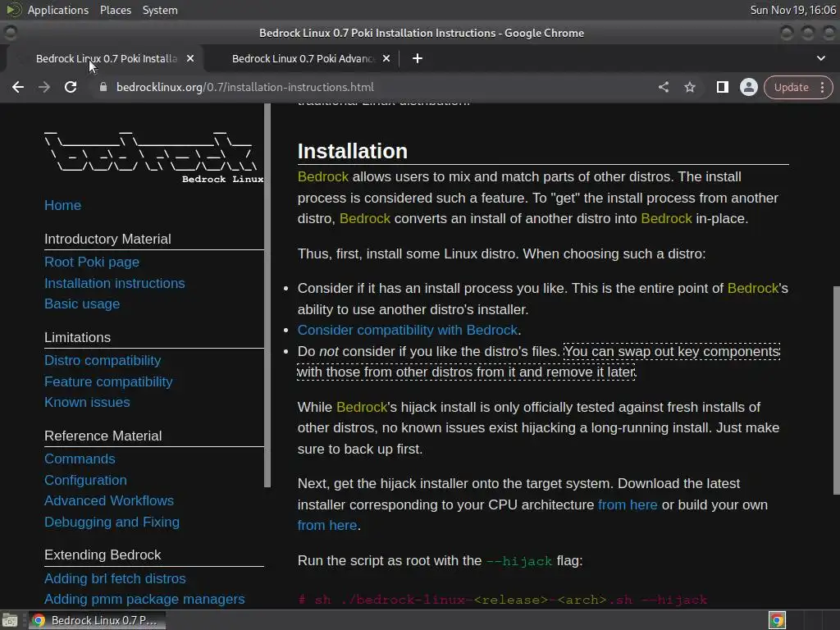Click the 'Limitations' sidebar heading
Screen dimensions: 840x630
78,337
